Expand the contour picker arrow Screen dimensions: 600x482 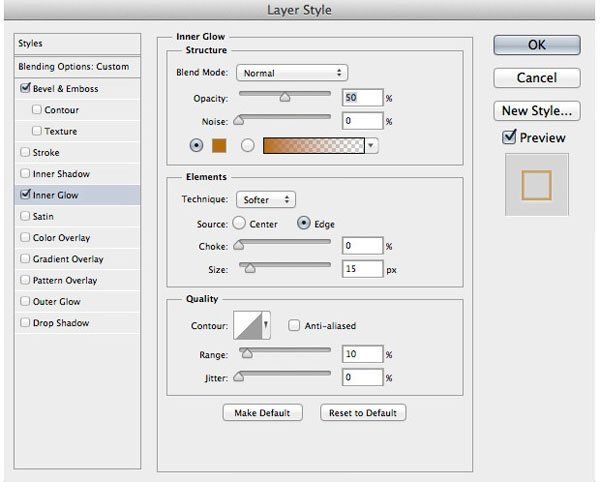[266, 325]
